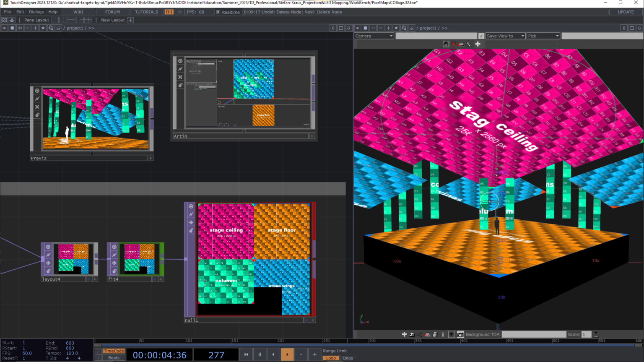Screen dimensions: 644x362
Task: Open the Edit menu
Action: point(20,12)
